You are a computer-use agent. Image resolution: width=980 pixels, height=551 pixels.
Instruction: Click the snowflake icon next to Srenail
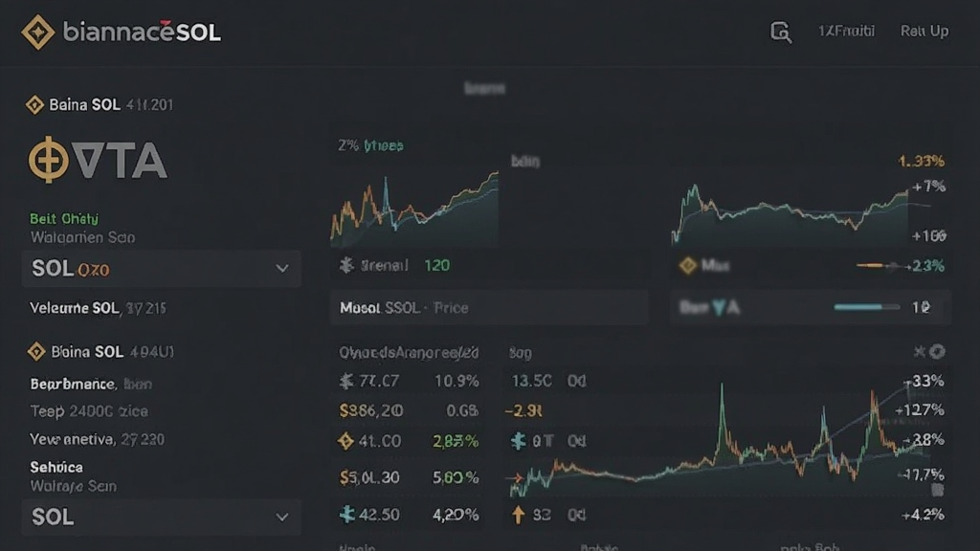pyautogui.click(x=346, y=266)
